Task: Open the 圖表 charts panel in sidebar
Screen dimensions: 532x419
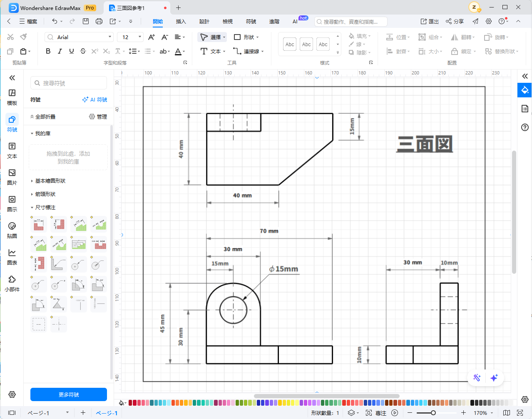Action: (12, 257)
